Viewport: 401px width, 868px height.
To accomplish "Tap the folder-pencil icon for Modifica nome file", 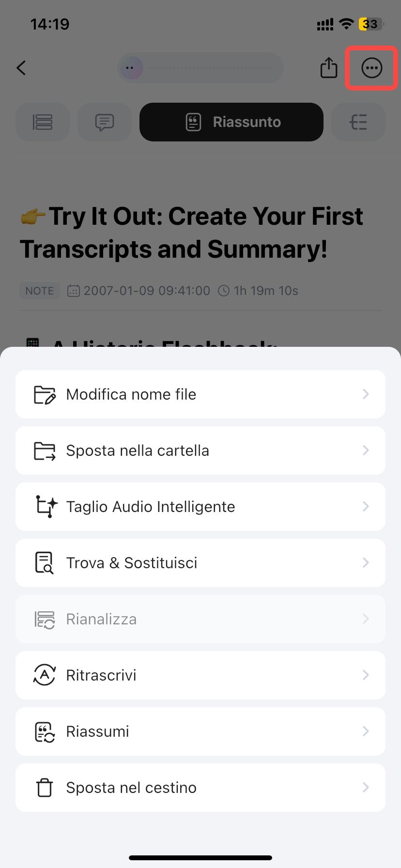I will [x=45, y=395].
